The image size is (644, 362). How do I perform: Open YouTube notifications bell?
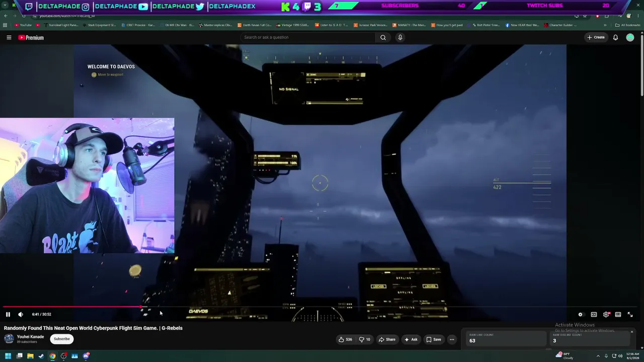pos(615,37)
